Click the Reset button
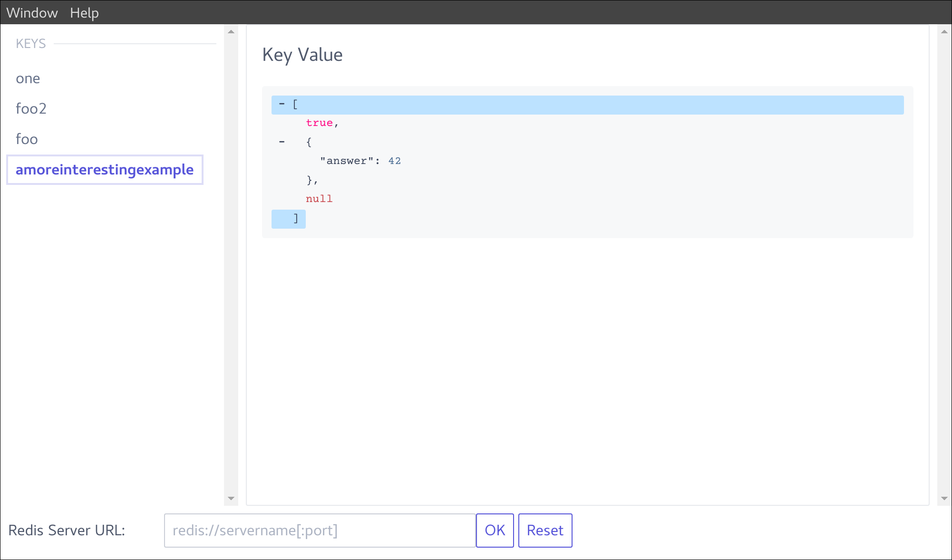This screenshot has height=560, width=952. [x=545, y=530]
